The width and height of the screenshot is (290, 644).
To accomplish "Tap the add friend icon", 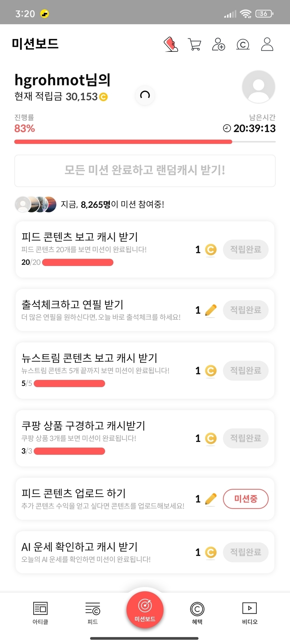I will pos(218,44).
